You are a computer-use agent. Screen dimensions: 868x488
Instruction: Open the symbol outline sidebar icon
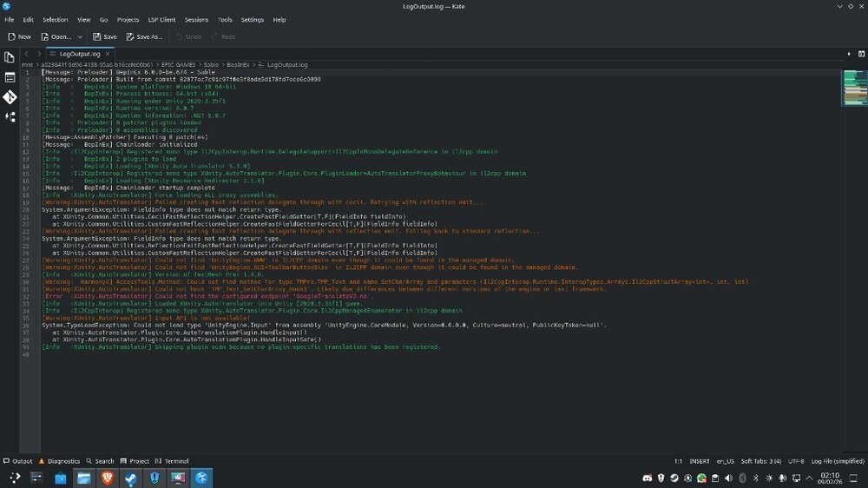click(10, 117)
